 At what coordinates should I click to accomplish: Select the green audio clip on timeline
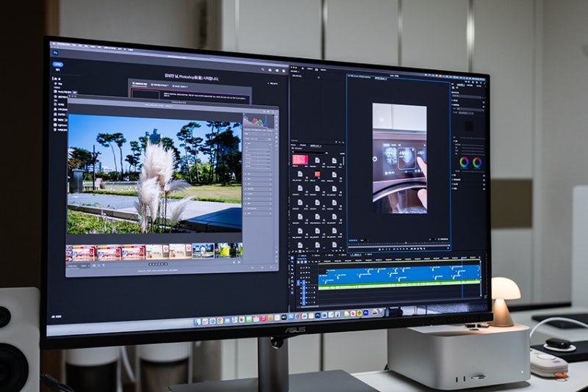pos(399,286)
